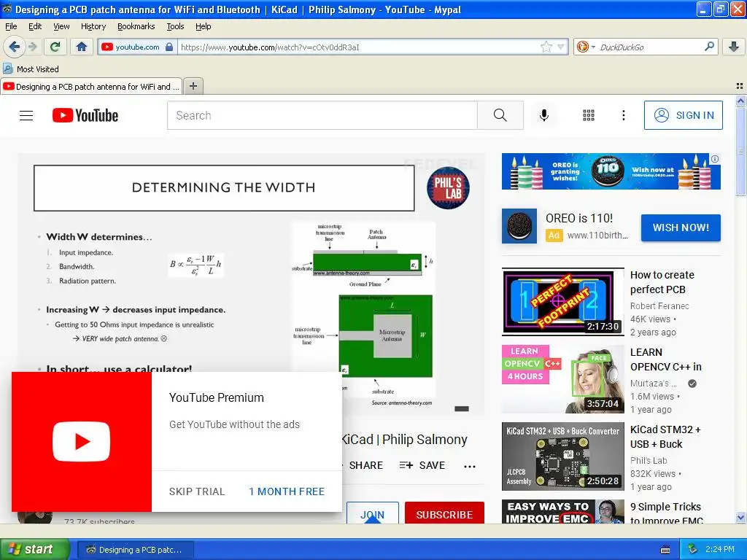Click the YouTube Premium red logo panel
Viewport: 747px width, 560px height.
point(82,442)
